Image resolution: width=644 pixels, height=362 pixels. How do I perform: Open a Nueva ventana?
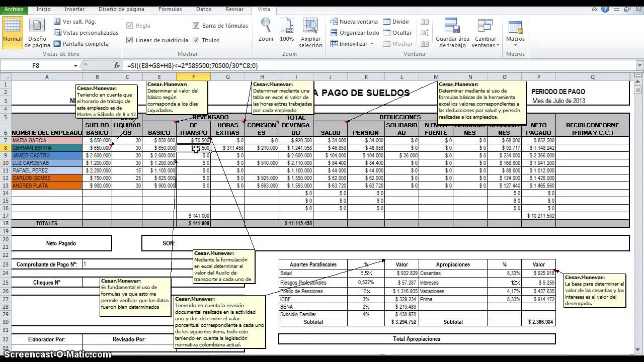pos(354,22)
